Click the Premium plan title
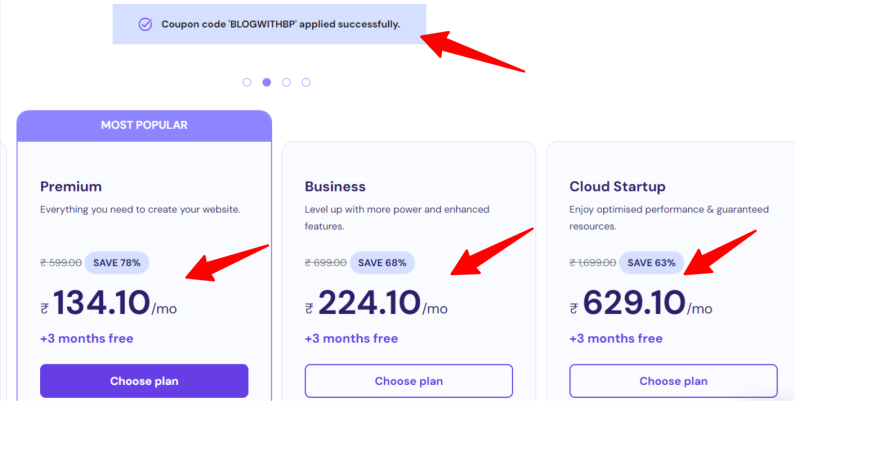Image resolution: width=884 pixels, height=461 pixels. click(x=71, y=186)
